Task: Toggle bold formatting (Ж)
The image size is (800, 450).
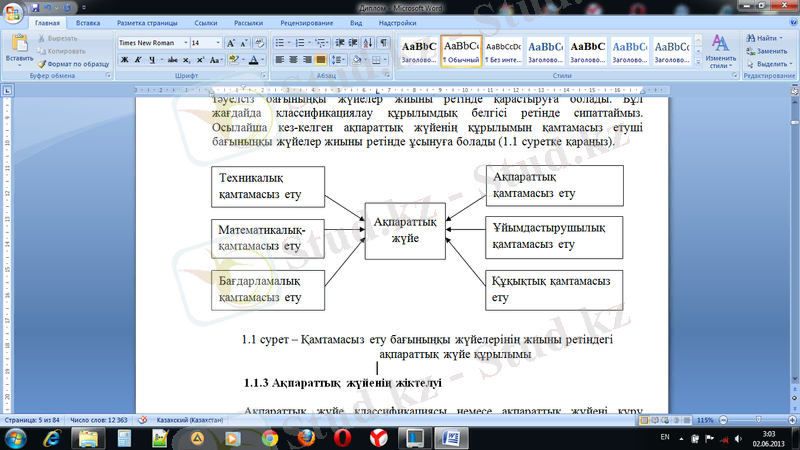Action: point(125,60)
